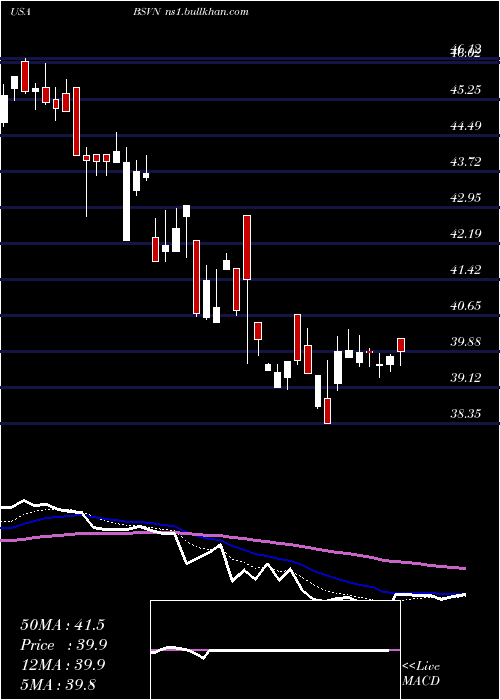Click the 44.49 price level label
The image size is (500, 700).
pyautogui.click(x=466, y=126)
